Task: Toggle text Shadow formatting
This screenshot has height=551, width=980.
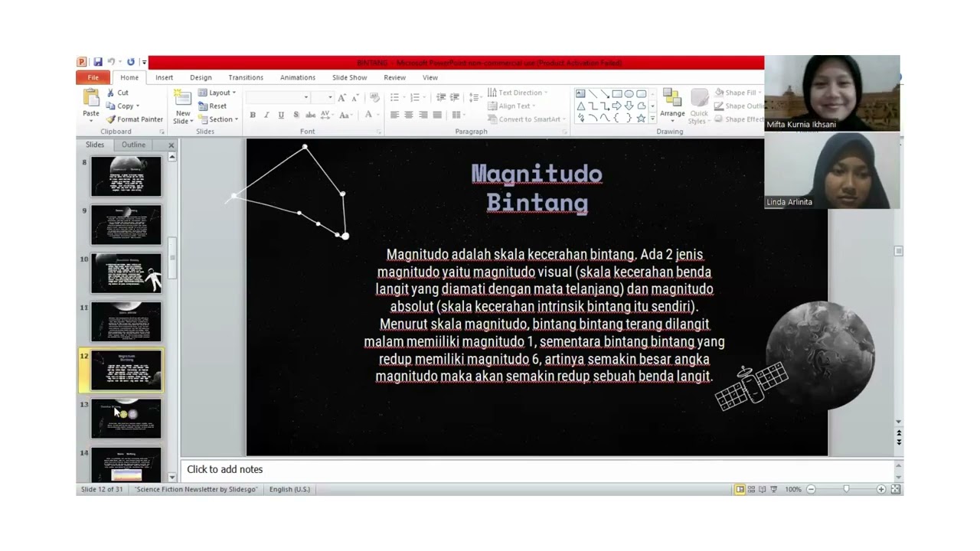Action: (x=296, y=115)
